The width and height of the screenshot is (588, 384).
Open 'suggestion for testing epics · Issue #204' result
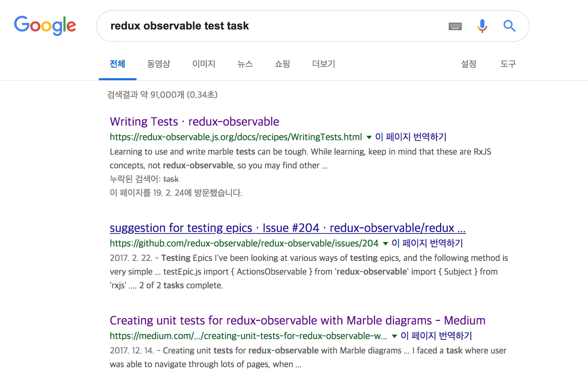[288, 228]
